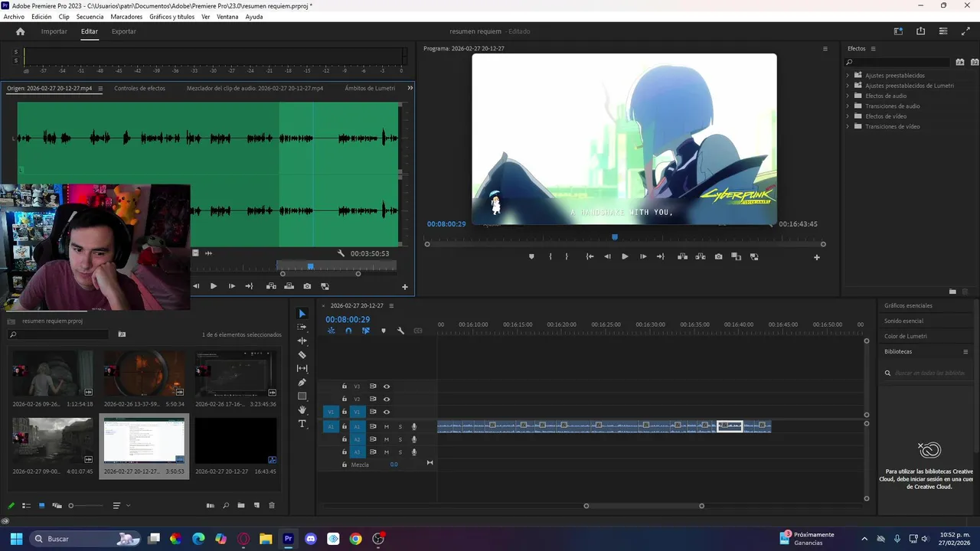This screenshot has width=980, height=551.
Task: Add marker in the timeline panel
Action: [x=384, y=331]
